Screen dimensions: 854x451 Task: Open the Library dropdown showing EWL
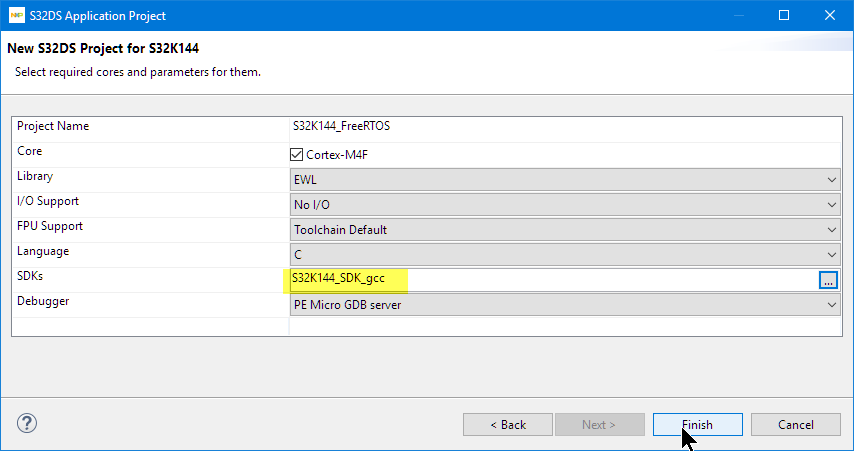[564, 179]
